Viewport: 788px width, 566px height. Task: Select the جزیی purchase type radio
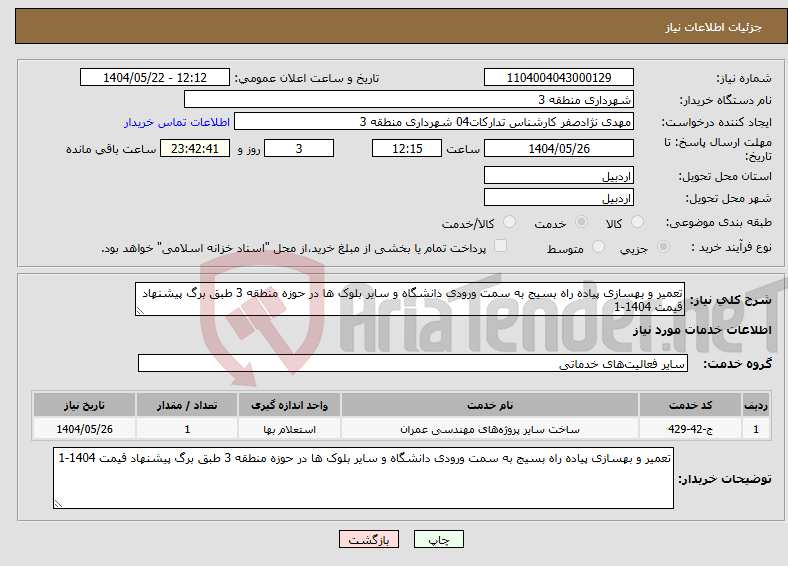[663, 246]
